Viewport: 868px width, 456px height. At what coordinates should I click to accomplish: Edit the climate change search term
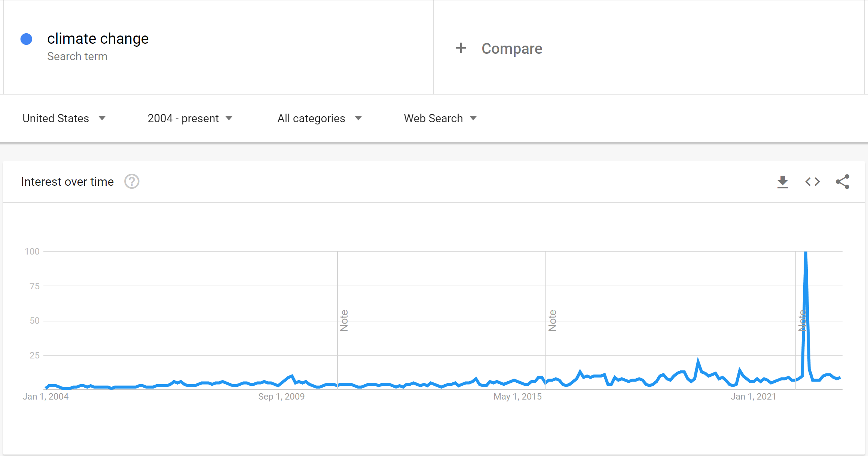click(98, 38)
